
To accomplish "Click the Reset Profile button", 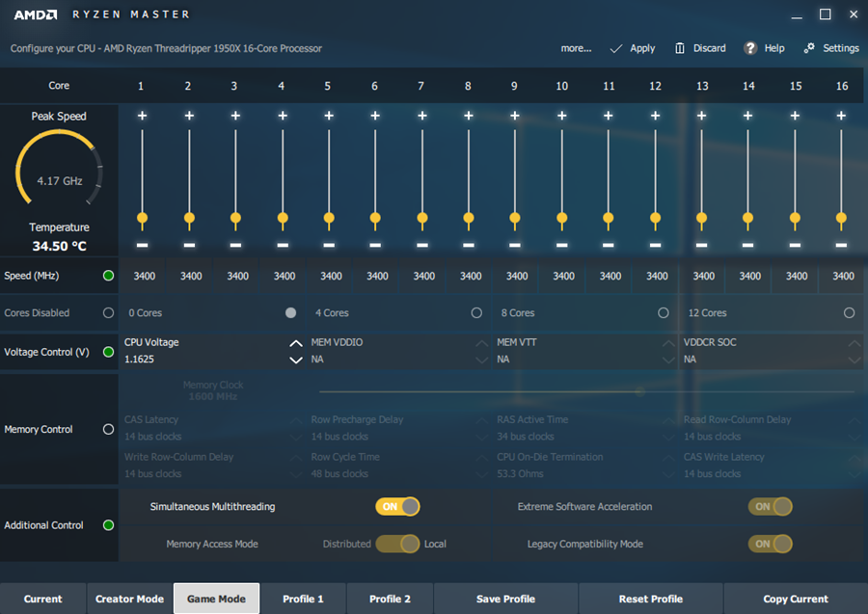I will pyautogui.click(x=650, y=599).
